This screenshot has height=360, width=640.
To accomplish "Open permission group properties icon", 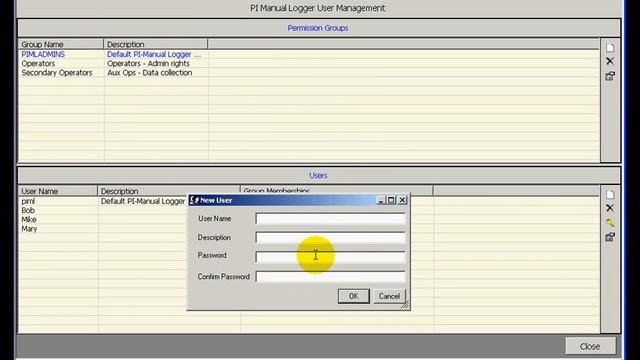I will [x=610, y=76].
